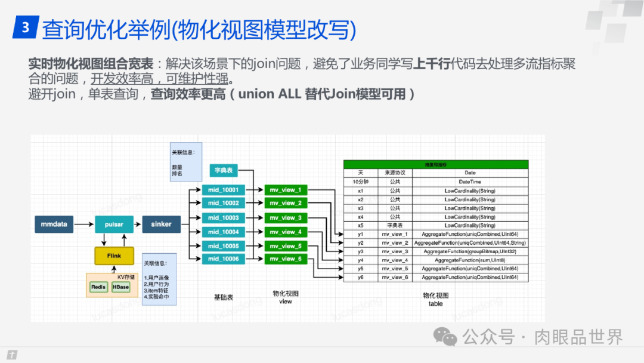
Task: Click the slide title 查询优化举例
Action: pos(199,30)
